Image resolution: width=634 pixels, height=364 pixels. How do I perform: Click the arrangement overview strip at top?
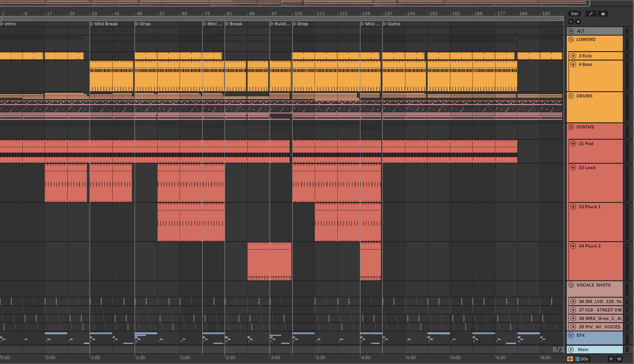[x=295, y=3]
